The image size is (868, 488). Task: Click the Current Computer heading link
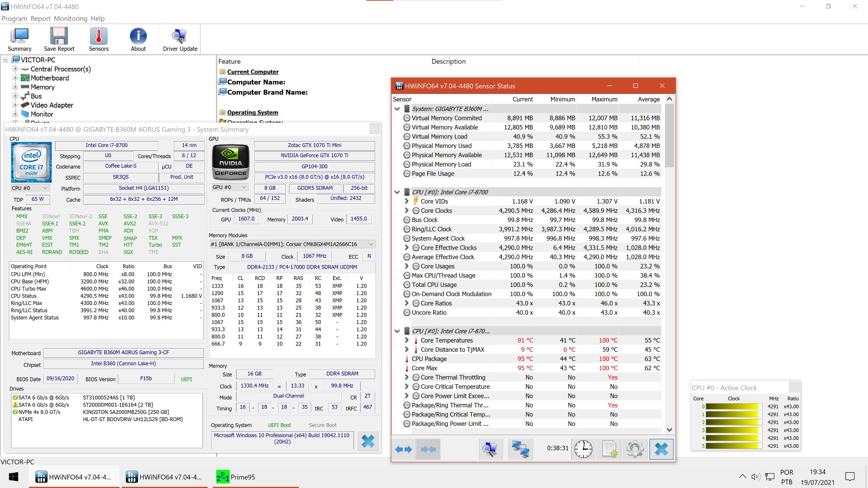point(253,72)
